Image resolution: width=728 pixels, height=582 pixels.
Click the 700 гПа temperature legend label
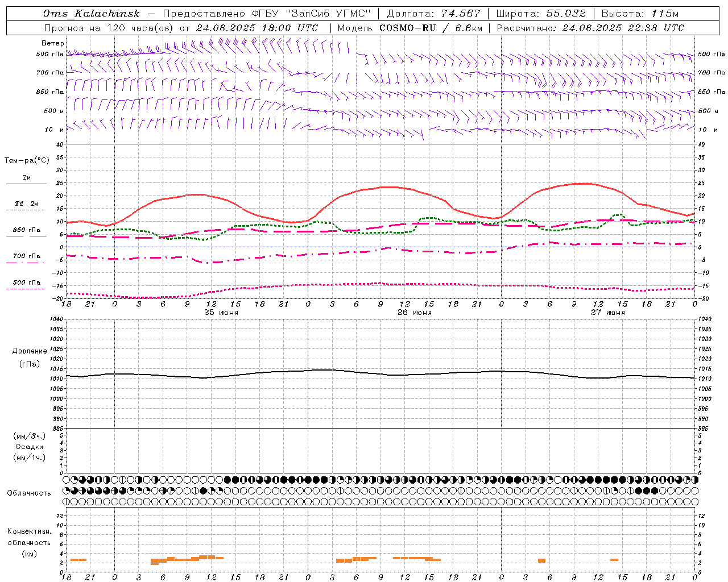point(27,256)
